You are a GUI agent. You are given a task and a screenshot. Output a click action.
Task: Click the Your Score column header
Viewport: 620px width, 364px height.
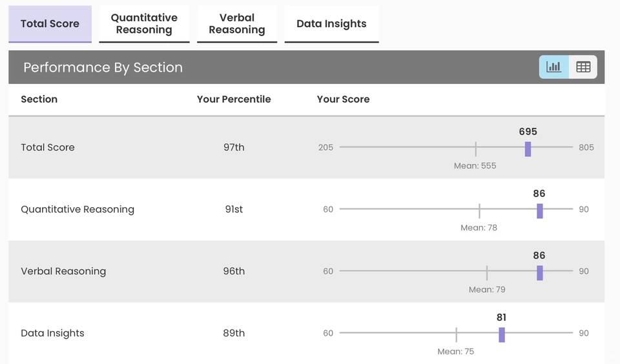[343, 99]
